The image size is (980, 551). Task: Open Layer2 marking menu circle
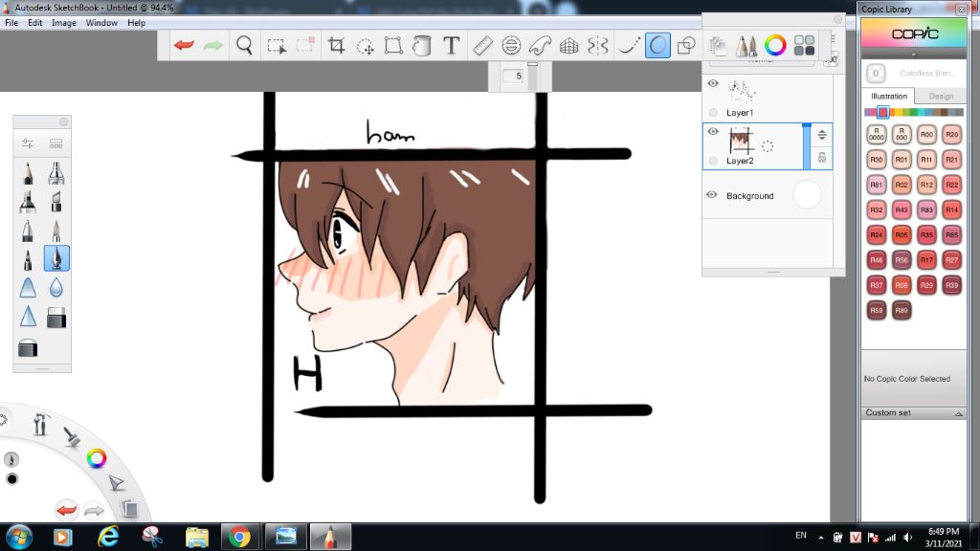(768, 146)
